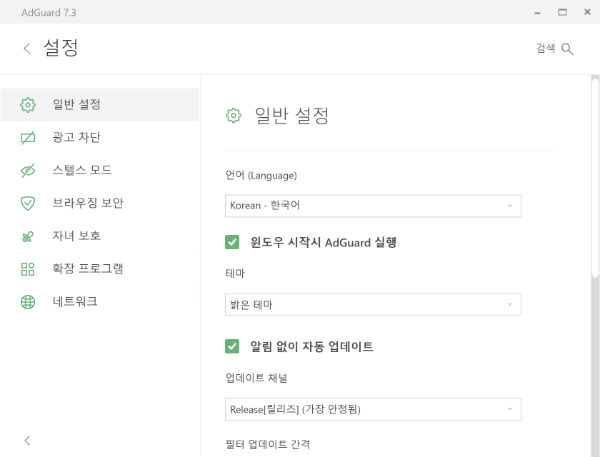The image size is (600, 457).
Task: Go back using arrow beside 설정 title
Action: pyautogui.click(x=27, y=49)
